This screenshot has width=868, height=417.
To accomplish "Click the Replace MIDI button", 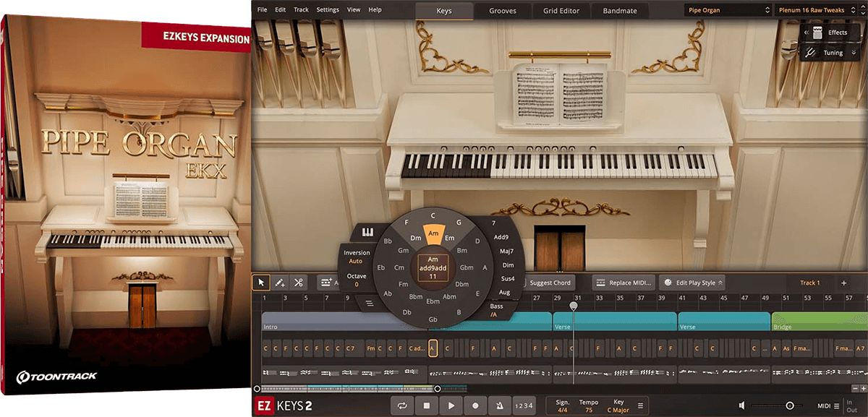I will point(626,283).
